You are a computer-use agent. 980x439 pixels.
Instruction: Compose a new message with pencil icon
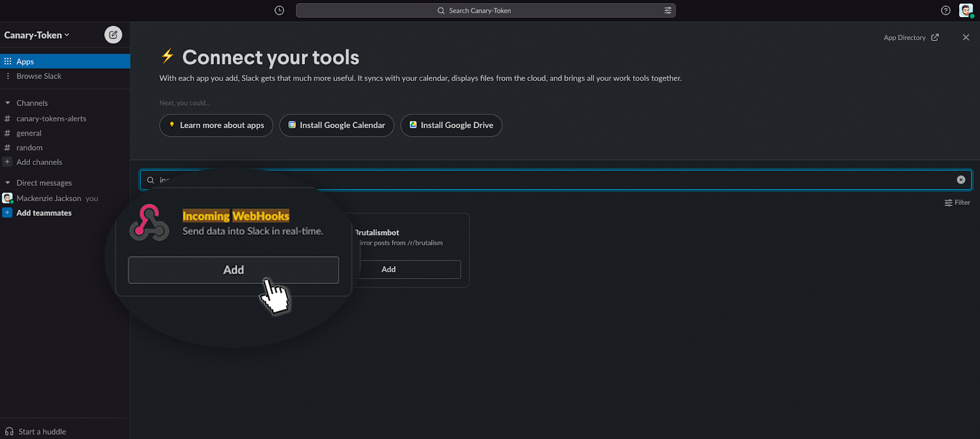coord(113,35)
